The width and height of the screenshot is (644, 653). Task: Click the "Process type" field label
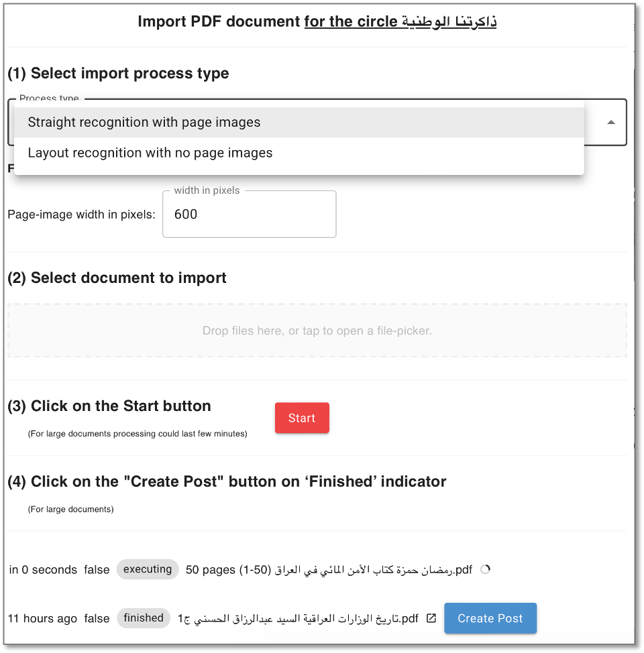click(49, 99)
